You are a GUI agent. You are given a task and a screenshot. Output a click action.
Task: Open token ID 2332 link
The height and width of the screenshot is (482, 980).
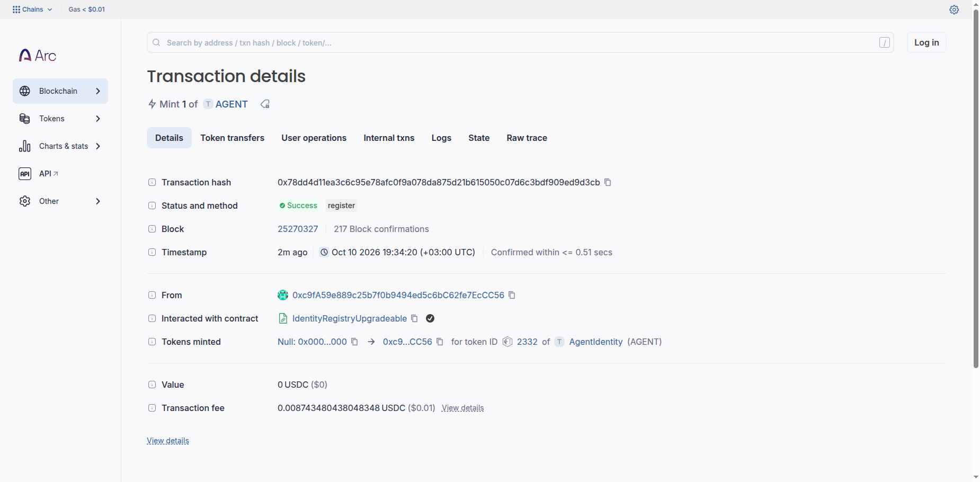point(527,342)
